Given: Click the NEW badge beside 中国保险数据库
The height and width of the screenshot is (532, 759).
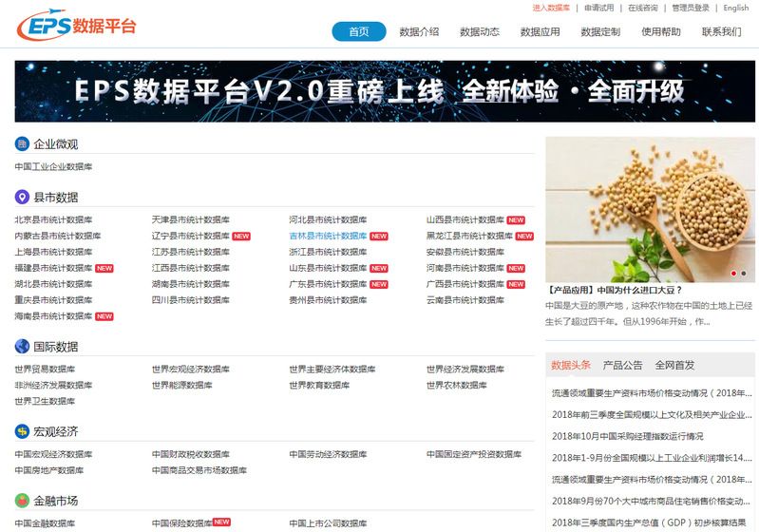Looking at the screenshot, I should pyautogui.click(x=222, y=522).
